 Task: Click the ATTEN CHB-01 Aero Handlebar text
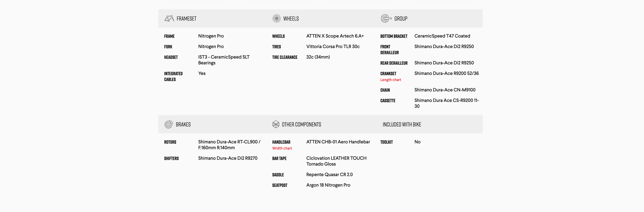point(338,142)
